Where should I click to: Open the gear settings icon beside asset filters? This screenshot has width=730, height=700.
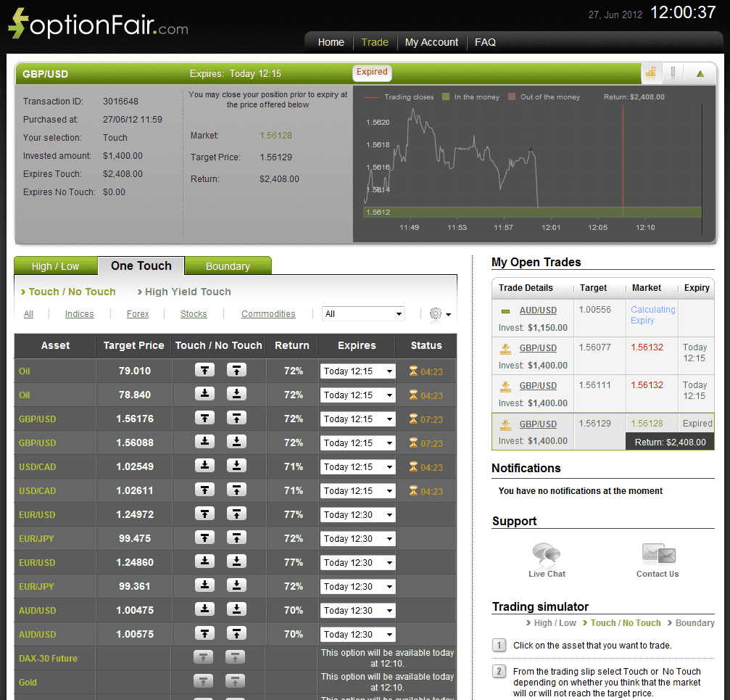click(x=435, y=313)
